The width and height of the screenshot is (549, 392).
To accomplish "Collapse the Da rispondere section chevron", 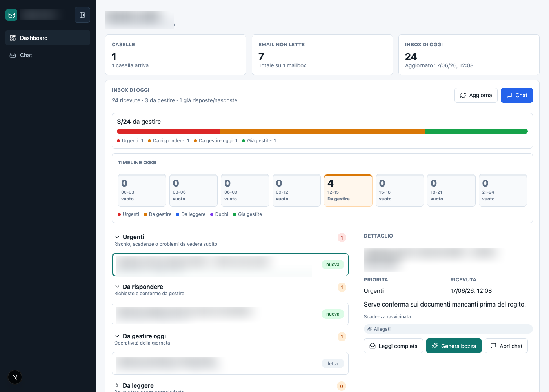I will [117, 287].
